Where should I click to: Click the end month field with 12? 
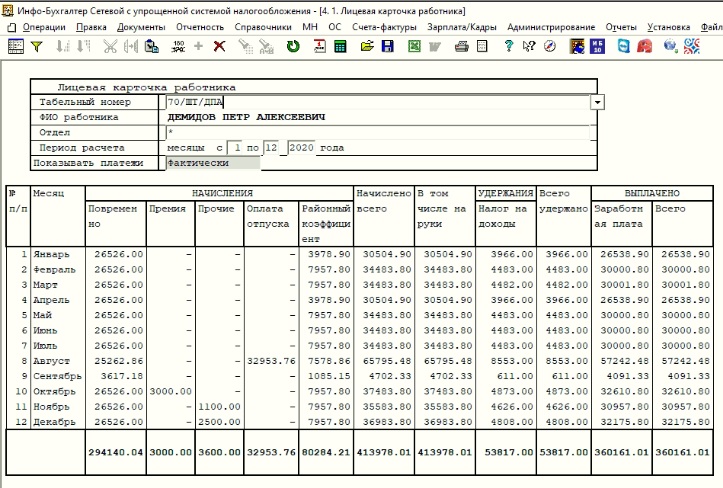pyautogui.click(x=271, y=148)
